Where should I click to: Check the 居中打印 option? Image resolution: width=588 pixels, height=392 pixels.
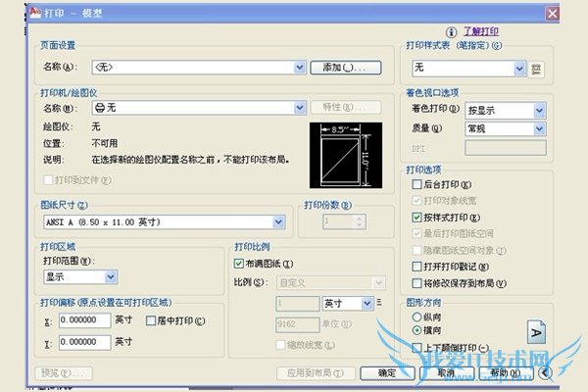tap(150, 320)
